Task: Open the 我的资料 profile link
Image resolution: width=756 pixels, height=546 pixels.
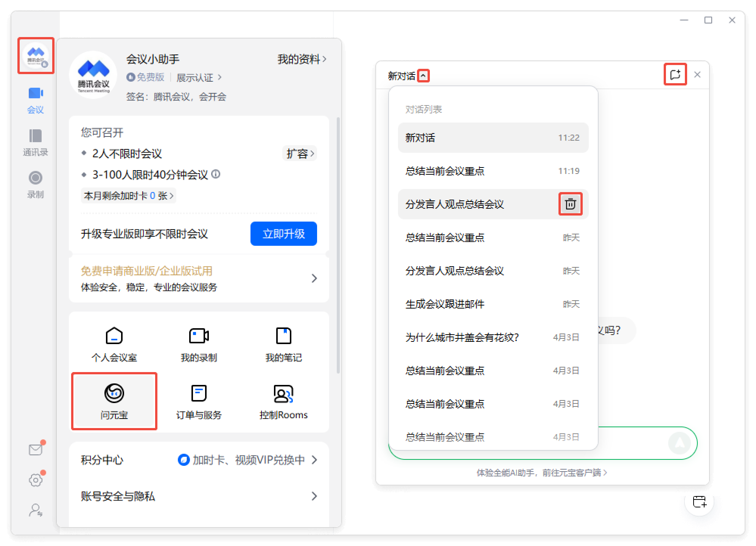Action: pos(302,59)
